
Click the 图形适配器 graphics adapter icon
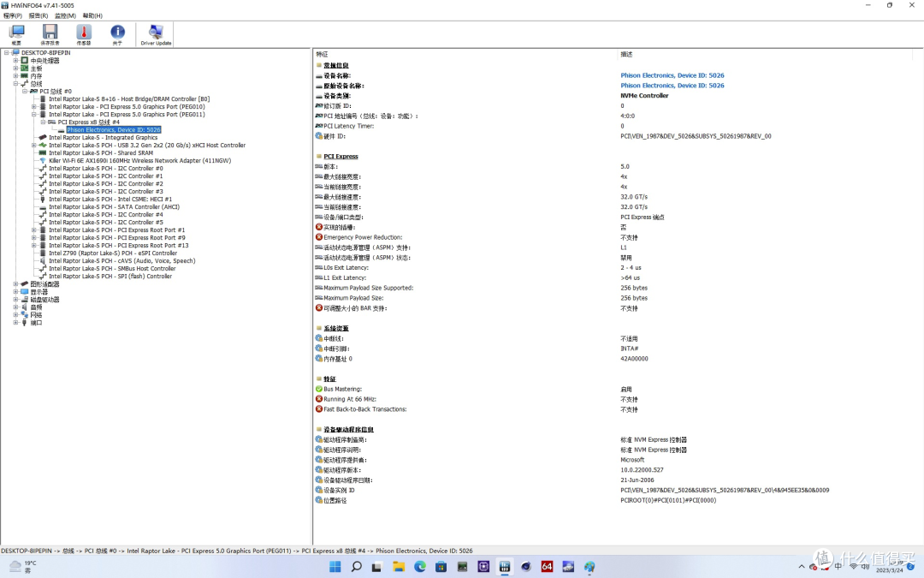[25, 283]
